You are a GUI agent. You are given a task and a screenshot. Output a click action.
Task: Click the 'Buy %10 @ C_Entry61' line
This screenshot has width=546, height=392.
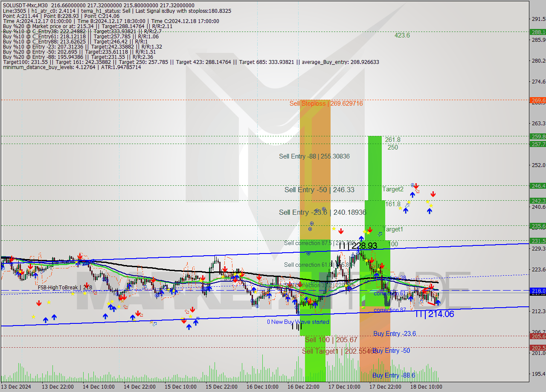[x=81, y=36]
